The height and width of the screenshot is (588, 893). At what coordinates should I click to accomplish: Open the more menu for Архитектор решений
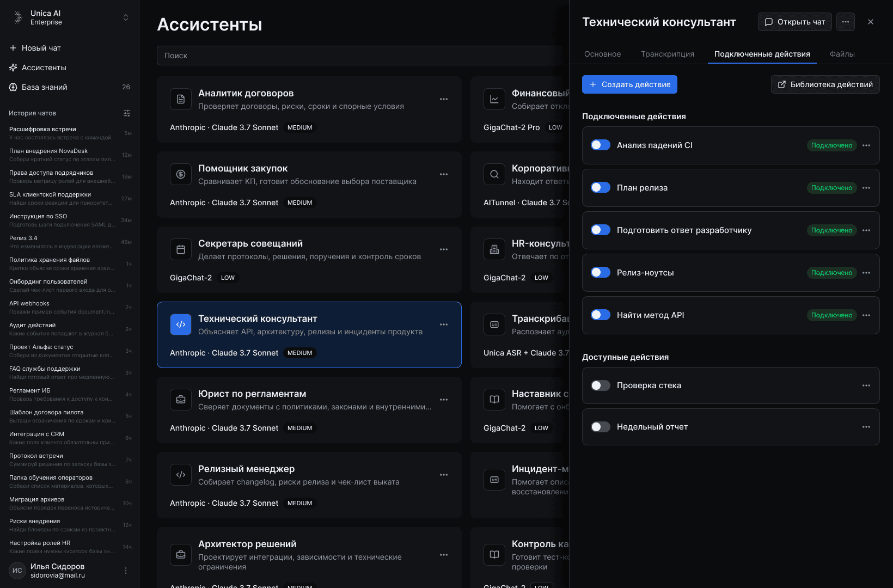click(x=444, y=555)
